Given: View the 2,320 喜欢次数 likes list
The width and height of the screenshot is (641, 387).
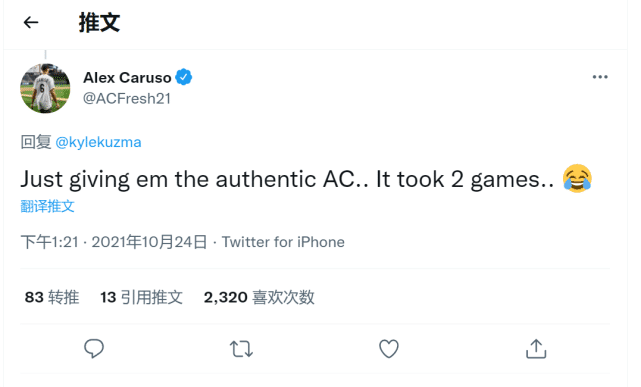Looking at the screenshot, I should tap(259, 297).
